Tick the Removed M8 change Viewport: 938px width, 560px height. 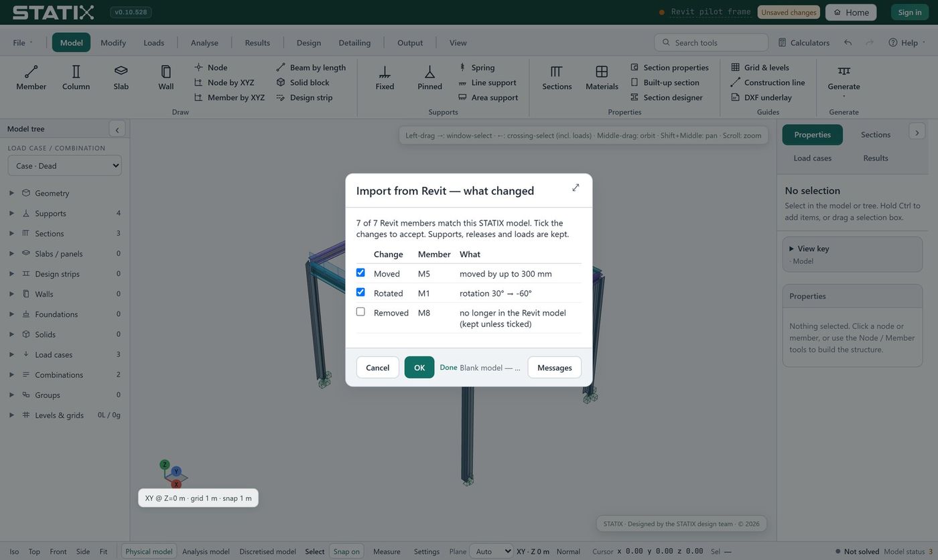(360, 311)
